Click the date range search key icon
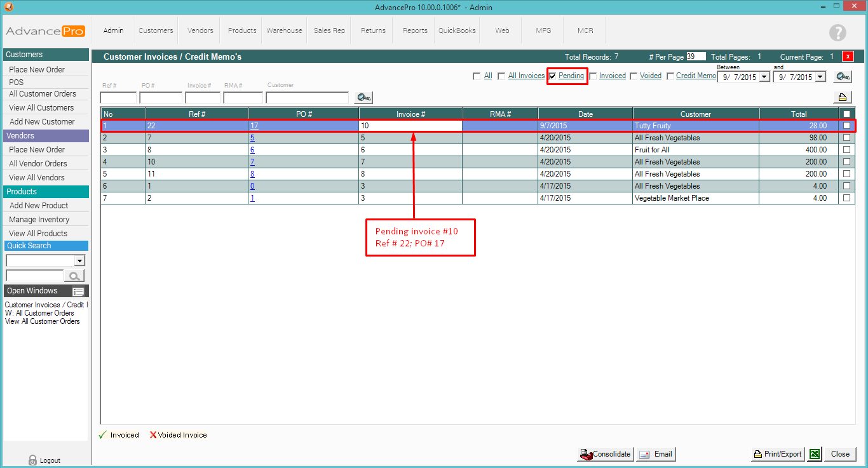 pos(843,77)
